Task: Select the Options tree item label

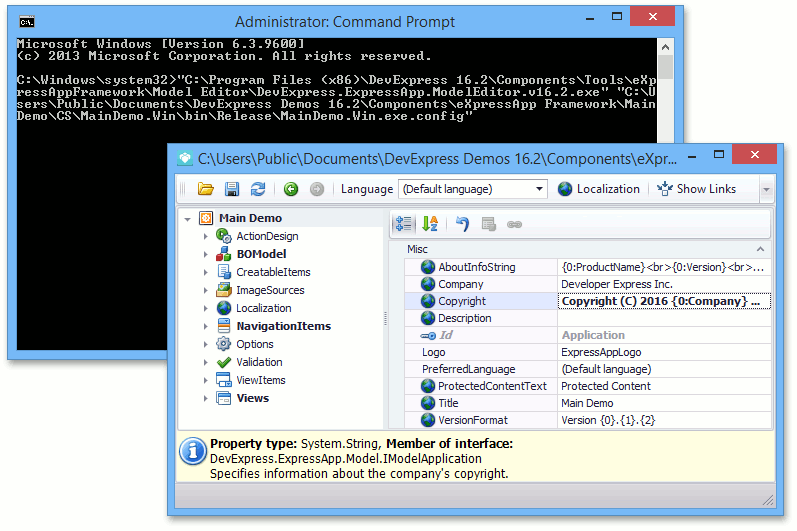Action: (x=255, y=344)
